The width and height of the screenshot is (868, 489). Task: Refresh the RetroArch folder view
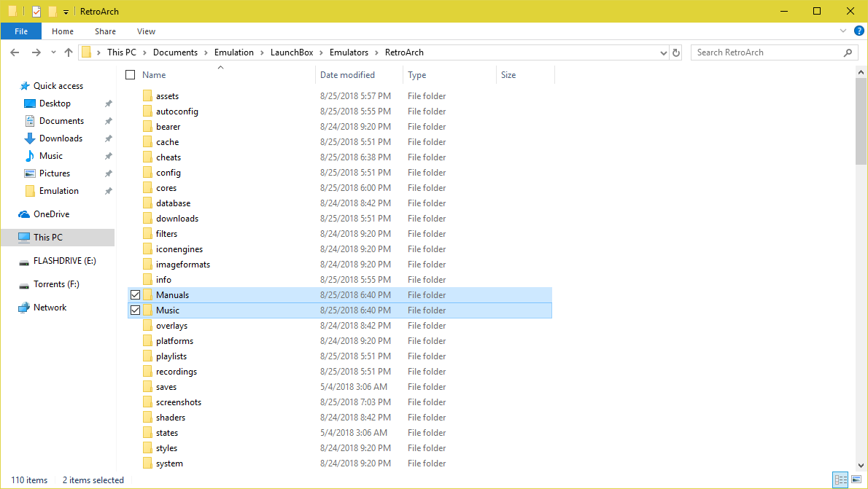676,52
